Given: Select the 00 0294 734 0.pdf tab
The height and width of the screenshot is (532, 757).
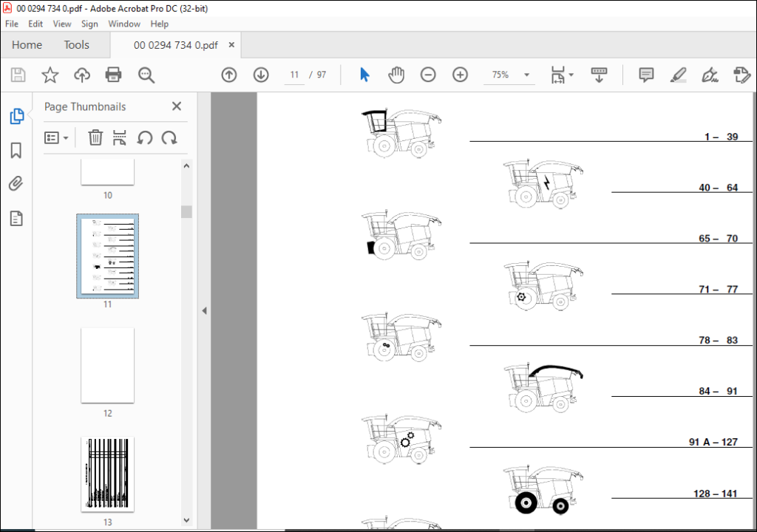Looking at the screenshot, I should click(176, 45).
